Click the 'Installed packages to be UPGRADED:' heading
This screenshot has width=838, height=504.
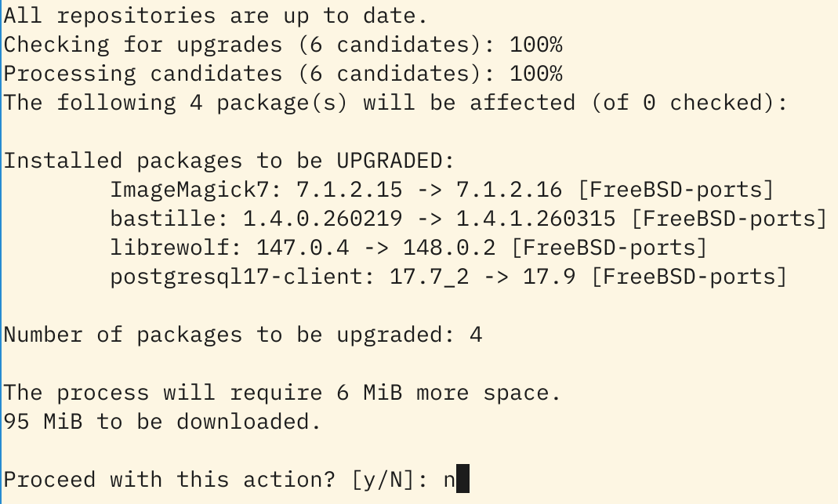click(x=229, y=161)
